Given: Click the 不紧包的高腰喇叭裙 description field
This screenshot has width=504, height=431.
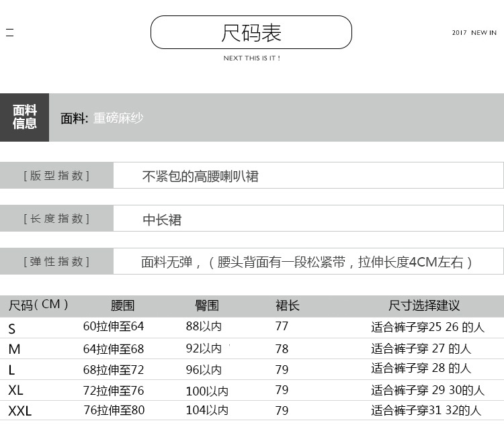Looking at the screenshot, I should (x=200, y=177).
